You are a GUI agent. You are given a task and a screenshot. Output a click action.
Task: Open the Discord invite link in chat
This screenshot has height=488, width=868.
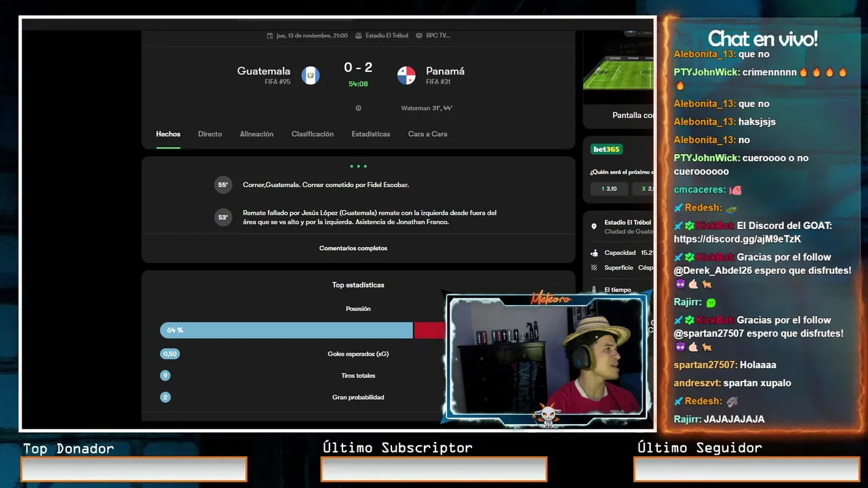(737, 239)
